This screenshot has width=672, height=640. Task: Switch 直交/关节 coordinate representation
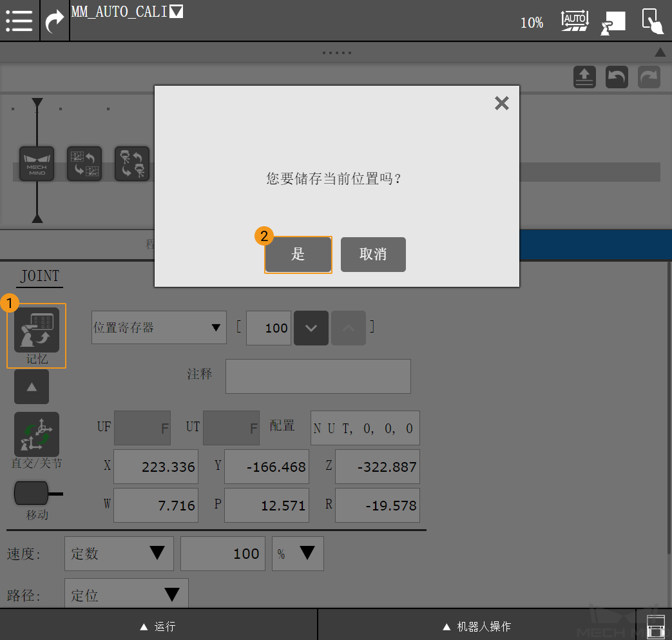coord(37,434)
